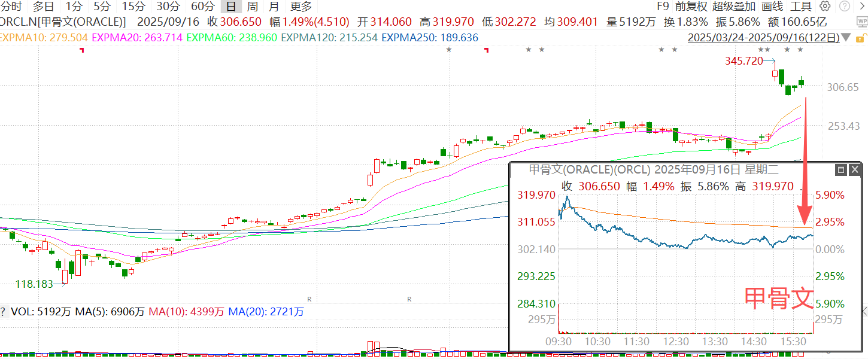Click the VOL: 5192万 label
Image resolution: width=868 pixels, height=359 pixels.
click(x=41, y=312)
